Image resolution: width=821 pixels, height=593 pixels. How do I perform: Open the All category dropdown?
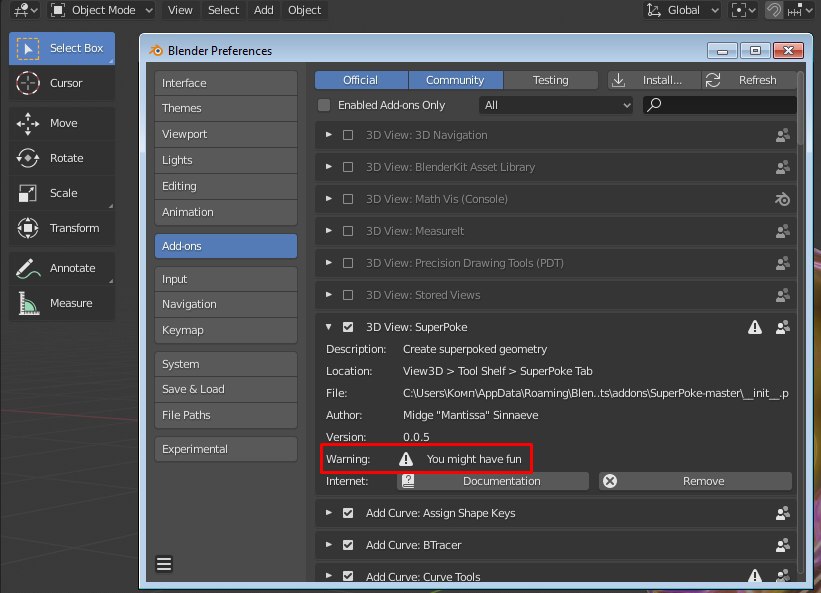tap(556, 105)
